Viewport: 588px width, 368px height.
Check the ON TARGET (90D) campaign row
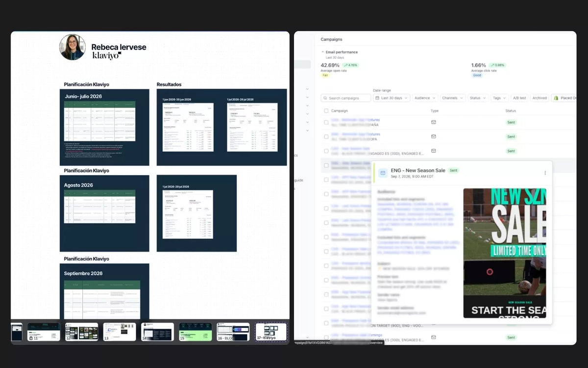[326, 323]
